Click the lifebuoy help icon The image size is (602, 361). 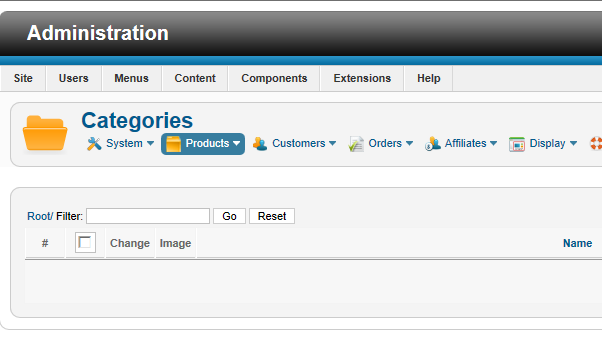click(596, 144)
